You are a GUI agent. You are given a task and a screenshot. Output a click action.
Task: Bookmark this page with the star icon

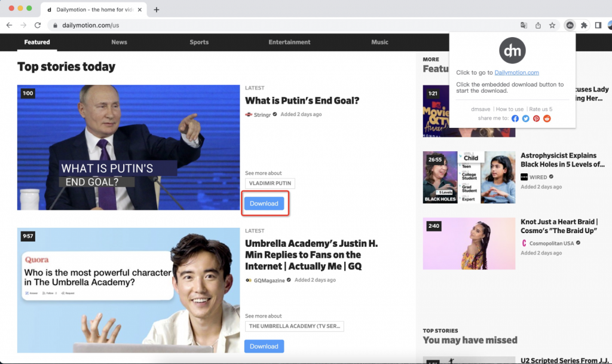point(552,25)
